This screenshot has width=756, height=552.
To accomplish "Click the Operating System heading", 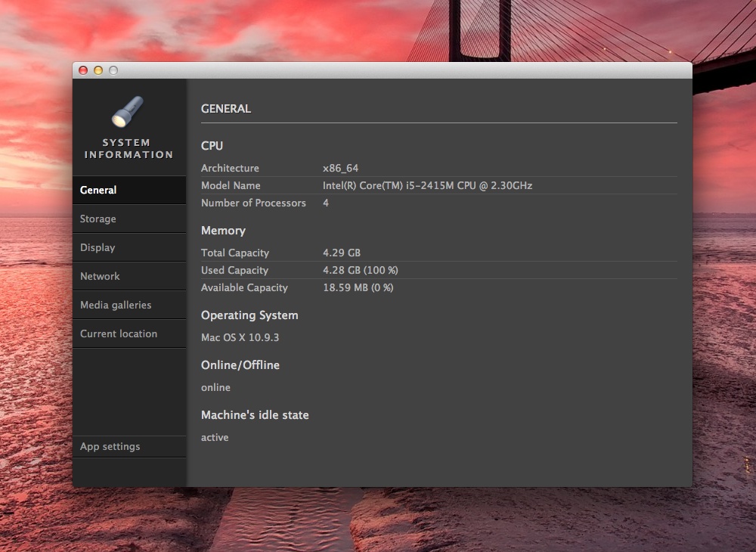I will click(249, 315).
